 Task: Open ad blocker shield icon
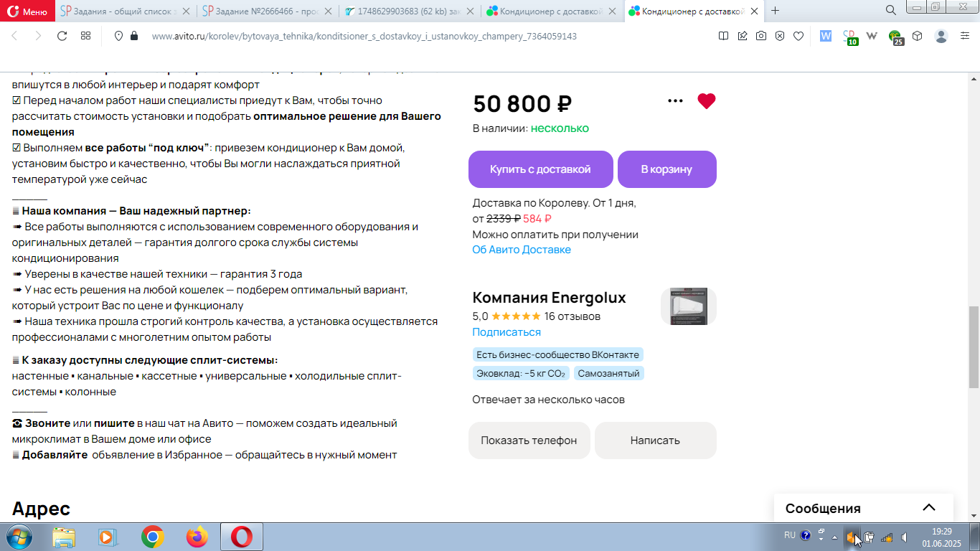pos(780,36)
